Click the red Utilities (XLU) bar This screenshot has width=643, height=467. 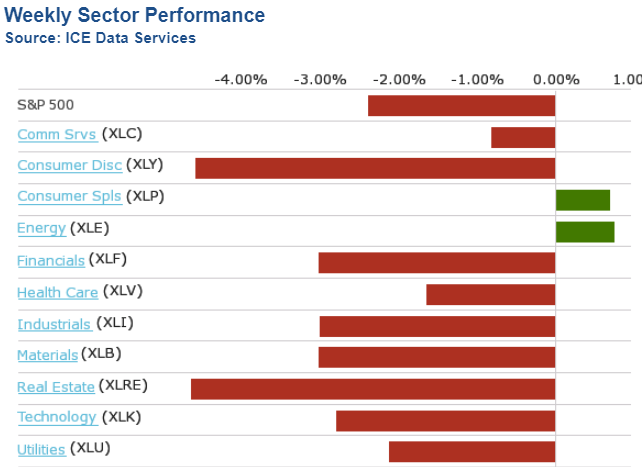pyautogui.click(x=472, y=451)
